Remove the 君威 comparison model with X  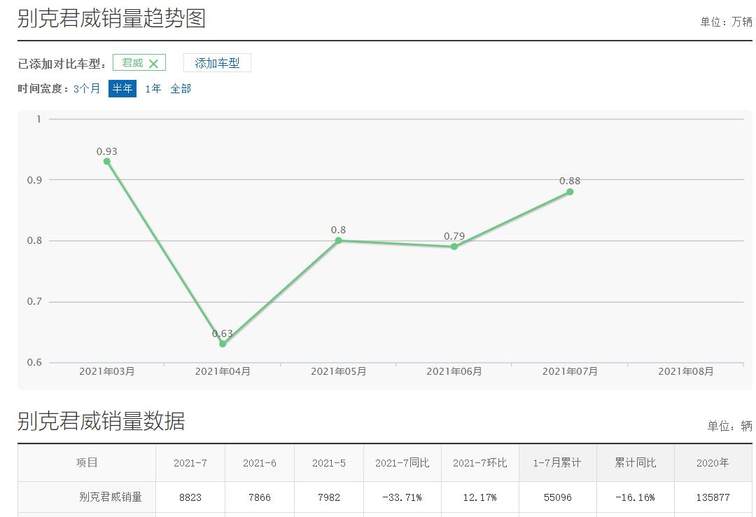153,63
